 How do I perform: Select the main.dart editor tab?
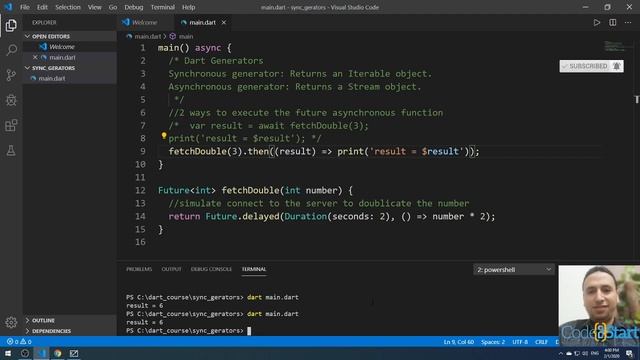[202, 22]
